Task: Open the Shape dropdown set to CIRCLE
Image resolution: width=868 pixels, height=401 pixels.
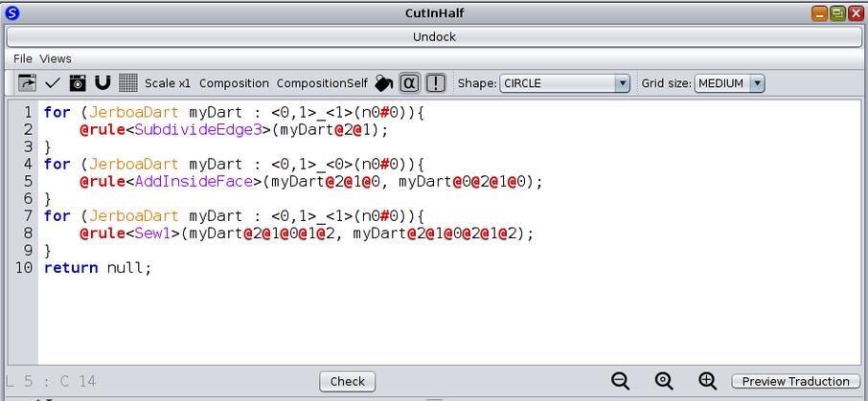Action: (x=564, y=83)
